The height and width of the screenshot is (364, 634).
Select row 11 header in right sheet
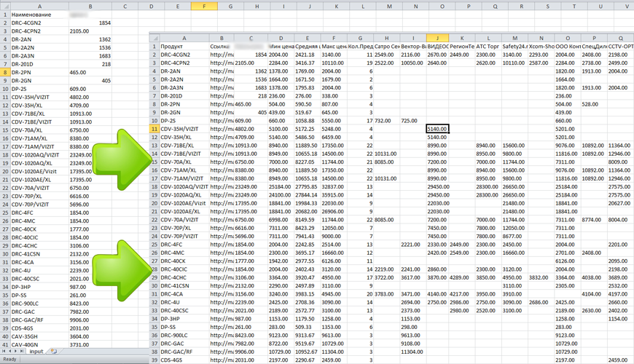click(x=154, y=129)
